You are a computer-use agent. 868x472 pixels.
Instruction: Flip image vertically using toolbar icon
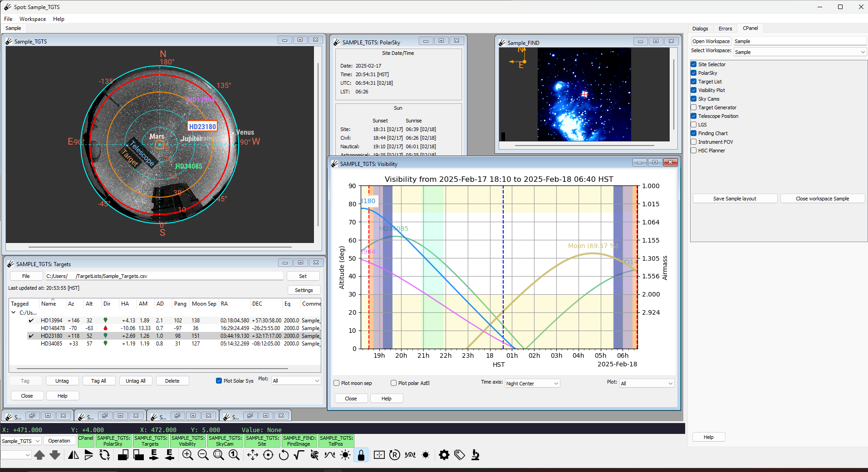89,455
